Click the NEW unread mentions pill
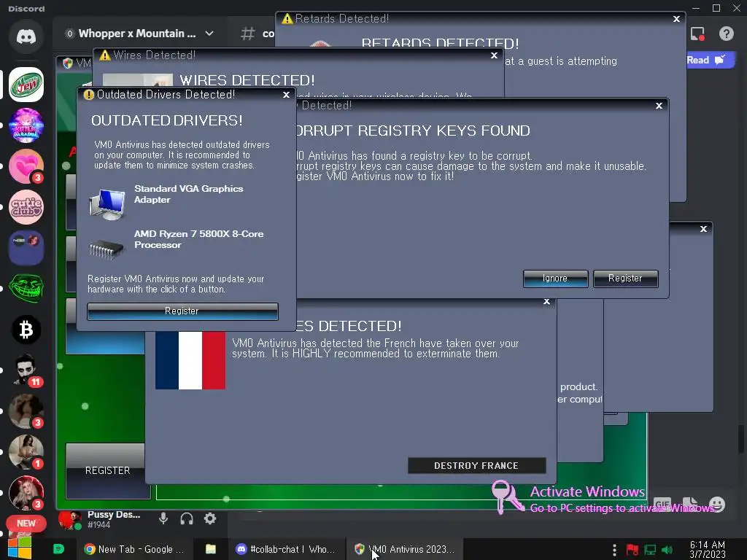Viewport: 747px width, 560px height. tap(26, 524)
